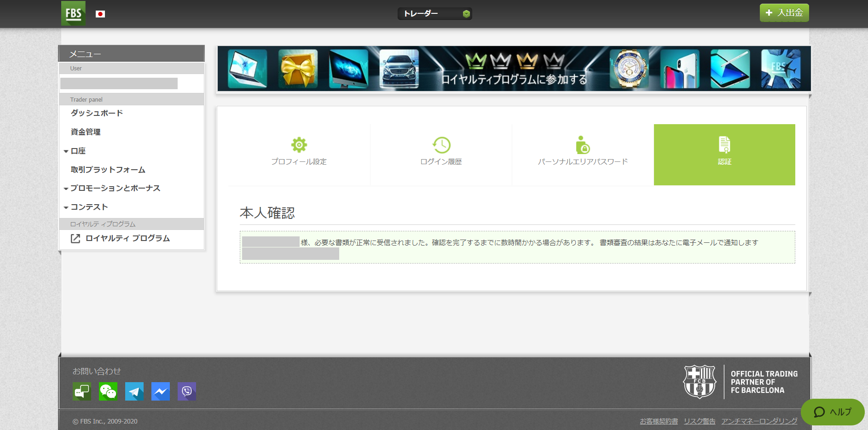Click the loyalty program banner
The image size is (868, 430).
tap(514, 69)
